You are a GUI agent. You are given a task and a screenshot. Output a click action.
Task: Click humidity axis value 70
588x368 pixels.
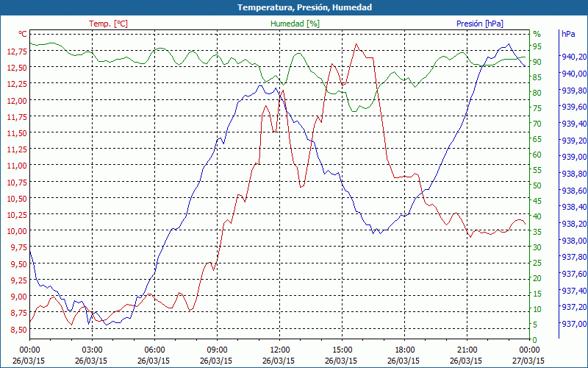[x=537, y=124]
